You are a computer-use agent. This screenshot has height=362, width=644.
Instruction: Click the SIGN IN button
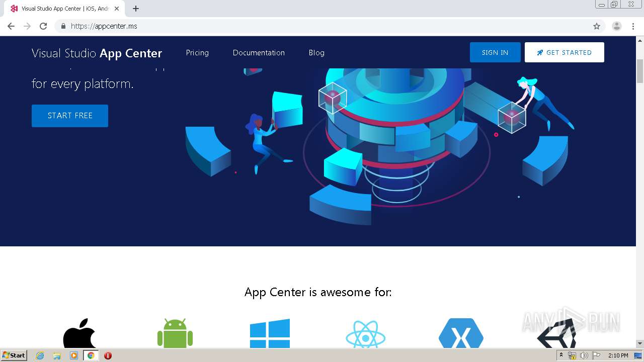coord(495,52)
